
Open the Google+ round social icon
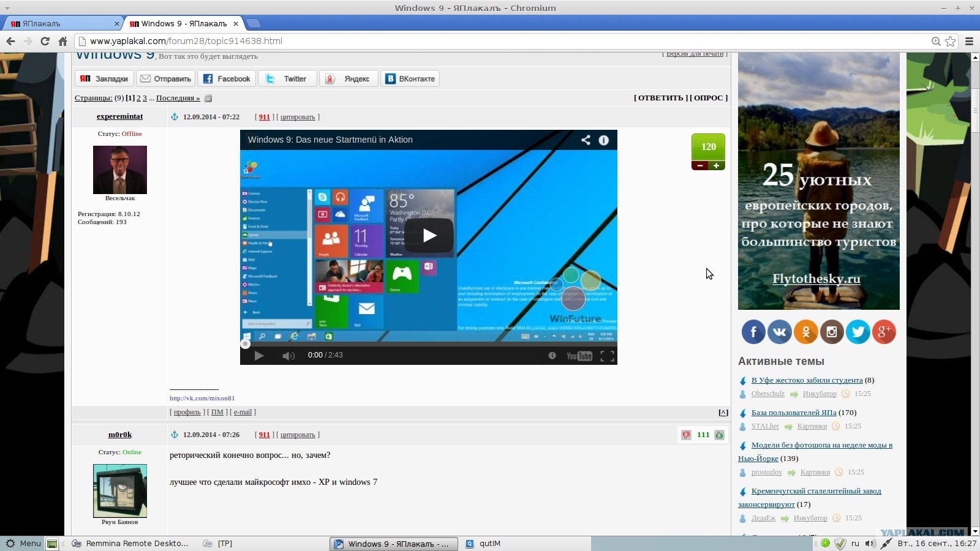(x=884, y=332)
